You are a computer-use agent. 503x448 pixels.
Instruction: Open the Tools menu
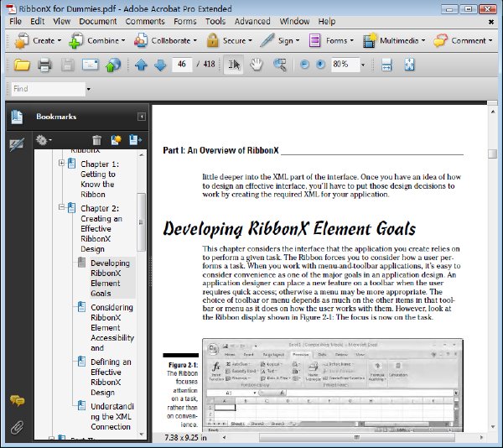click(x=215, y=22)
